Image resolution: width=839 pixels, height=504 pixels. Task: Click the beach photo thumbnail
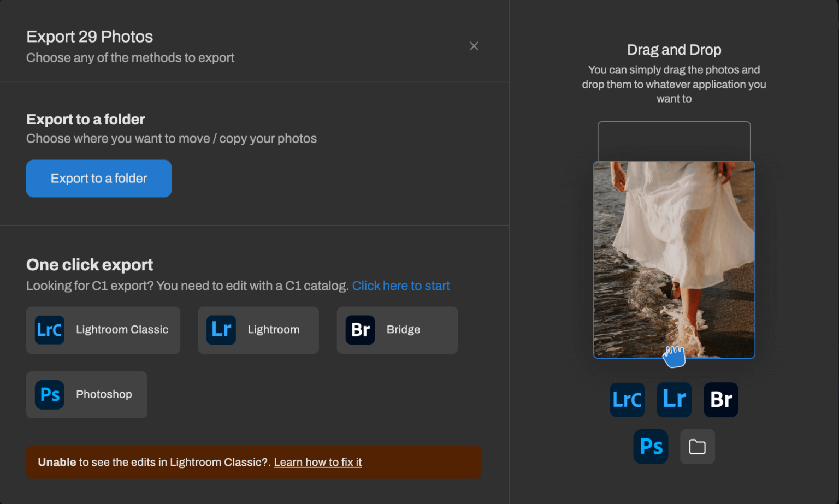(x=674, y=260)
